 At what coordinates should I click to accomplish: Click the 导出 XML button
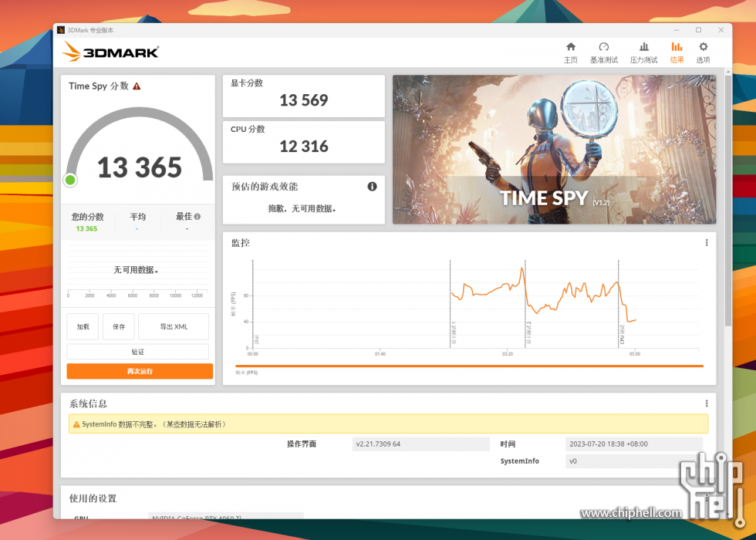click(174, 326)
